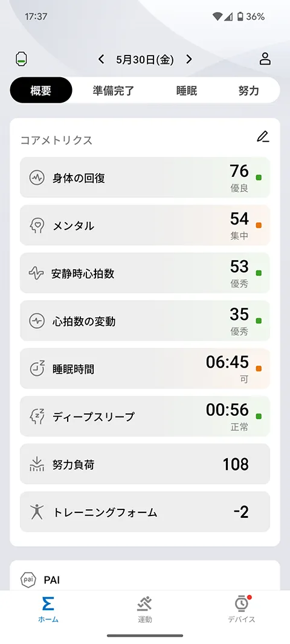
Task: Tap the トレーニングフォーム figure icon
Action: (x=37, y=512)
